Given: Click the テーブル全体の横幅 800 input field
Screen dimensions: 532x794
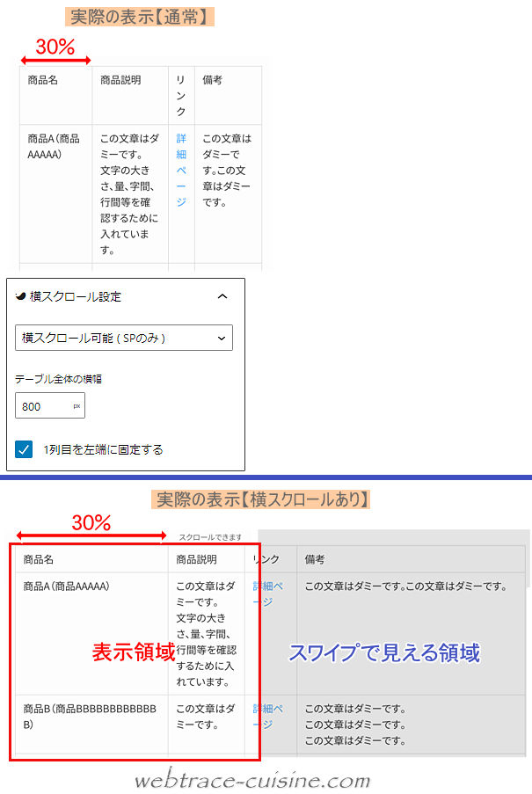Looking at the screenshot, I should (50, 405).
